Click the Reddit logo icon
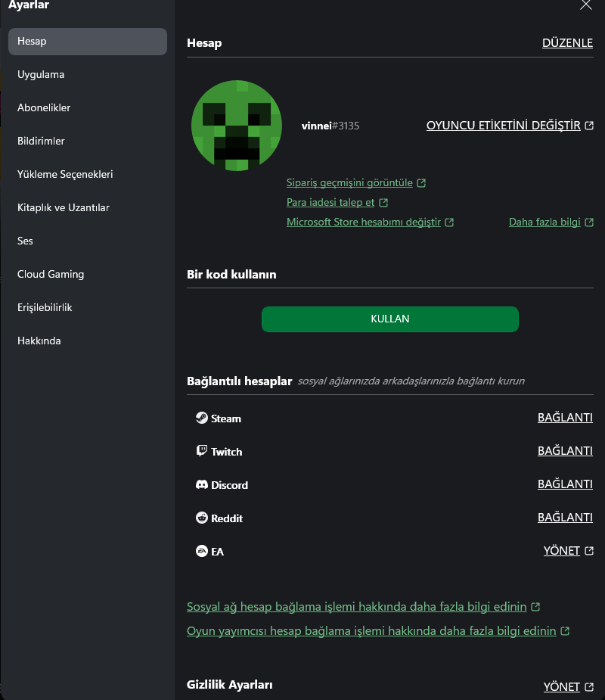Image resolution: width=605 pixels, height=700 pixels. point(202,518)
